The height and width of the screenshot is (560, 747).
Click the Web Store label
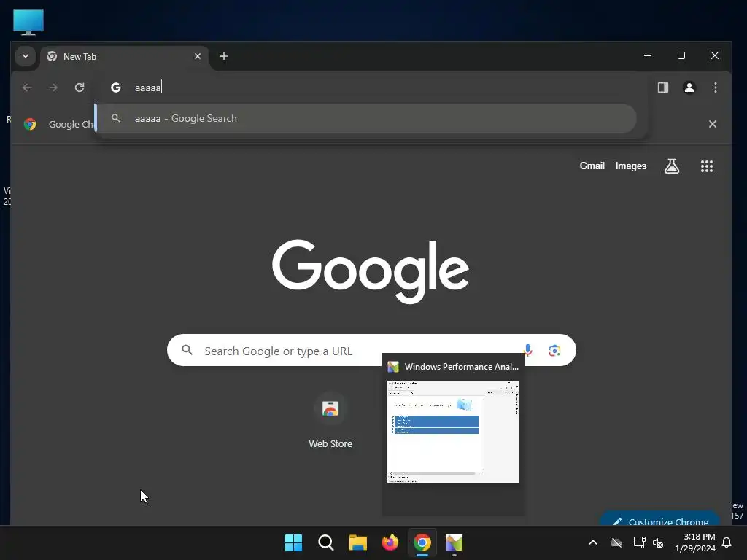pyautogui.click(x=330, y=444)
